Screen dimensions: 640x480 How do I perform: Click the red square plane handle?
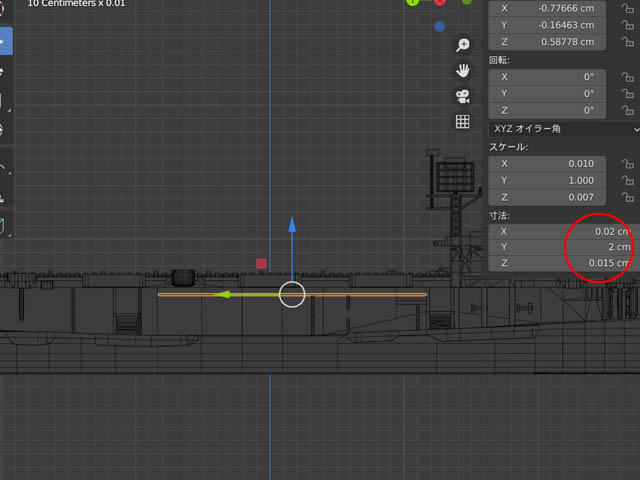pyautogui.click(x=261, y=264)
